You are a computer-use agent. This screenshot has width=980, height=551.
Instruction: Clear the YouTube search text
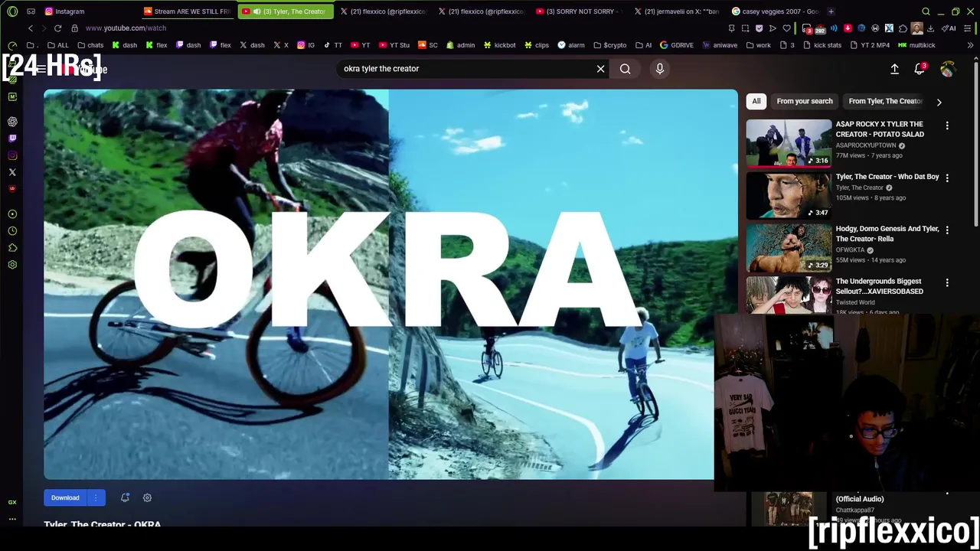(x=601, y=69)
